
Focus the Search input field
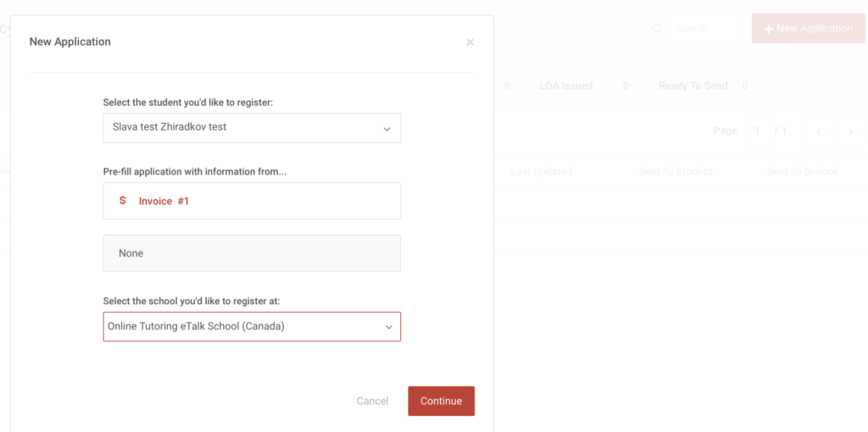tap(706, 28)
